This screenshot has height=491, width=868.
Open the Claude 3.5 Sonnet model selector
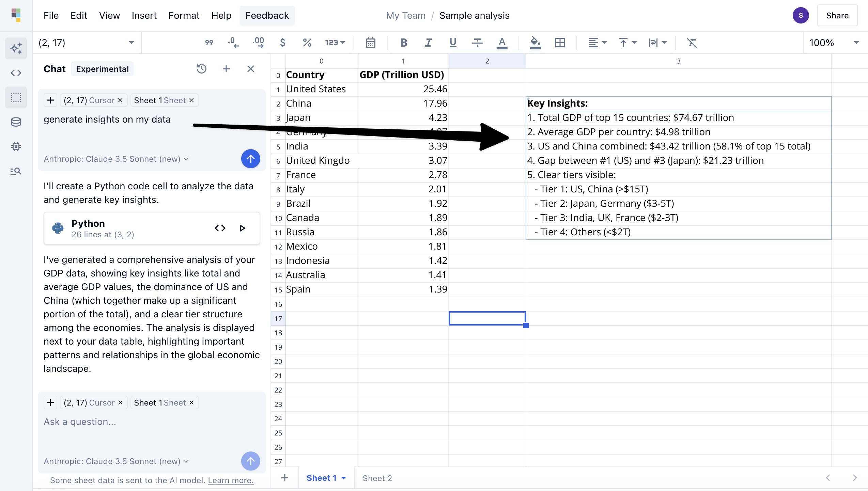click(x=116, y=461)
